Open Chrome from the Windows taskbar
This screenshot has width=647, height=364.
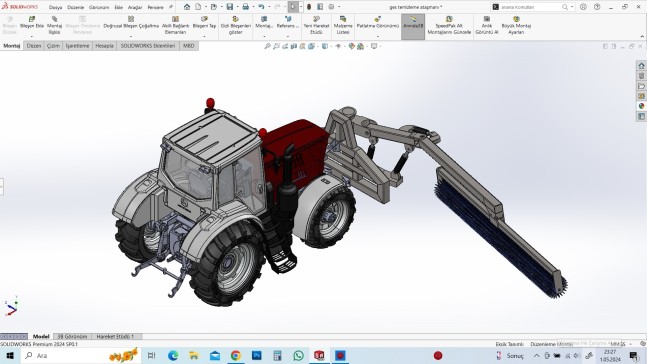236,355
